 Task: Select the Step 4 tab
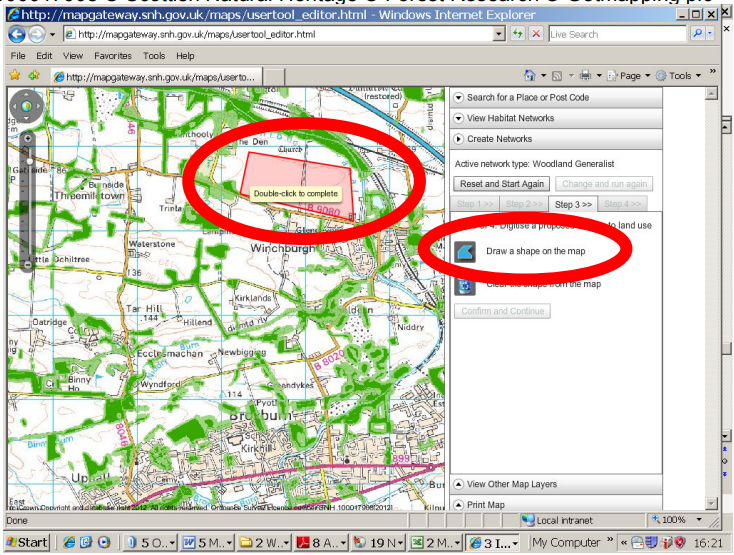click(622, 204)
